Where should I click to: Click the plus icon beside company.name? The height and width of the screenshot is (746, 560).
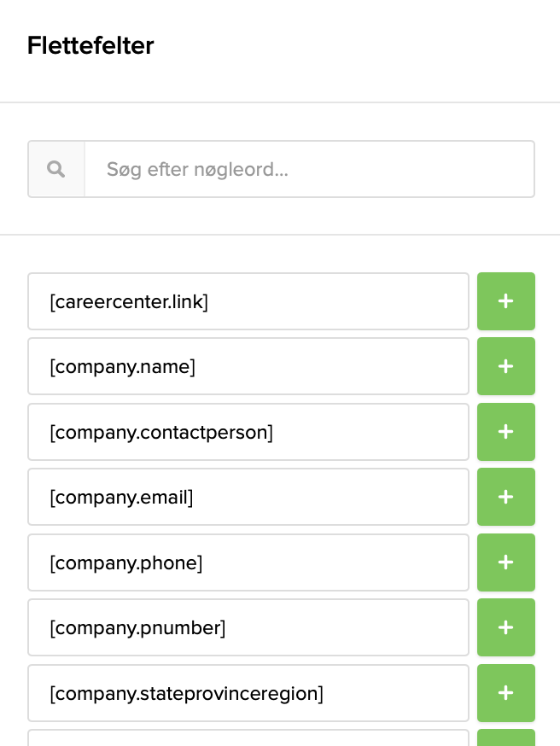505,366
